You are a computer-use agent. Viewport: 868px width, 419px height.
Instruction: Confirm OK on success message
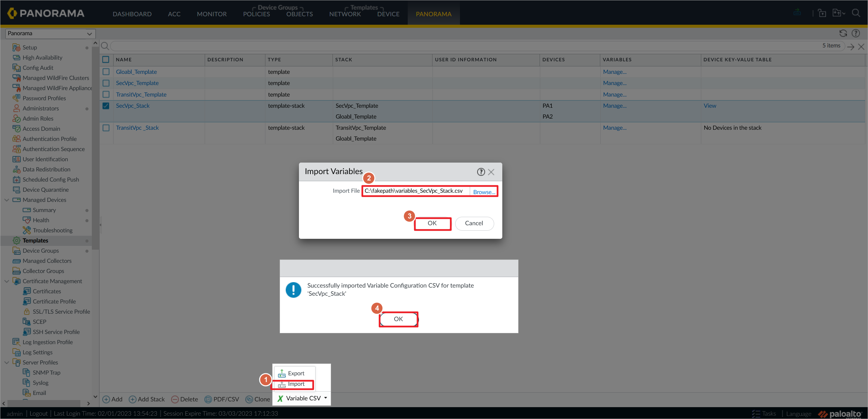[x=398, y=319]
